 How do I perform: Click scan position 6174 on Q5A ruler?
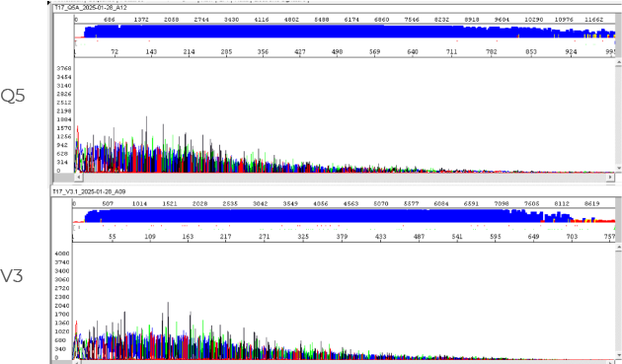pos(351,20)
